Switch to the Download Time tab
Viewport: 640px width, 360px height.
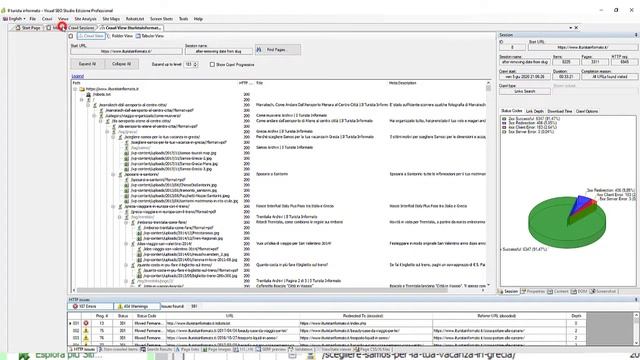pyautogui.click(x=560, y=111)
